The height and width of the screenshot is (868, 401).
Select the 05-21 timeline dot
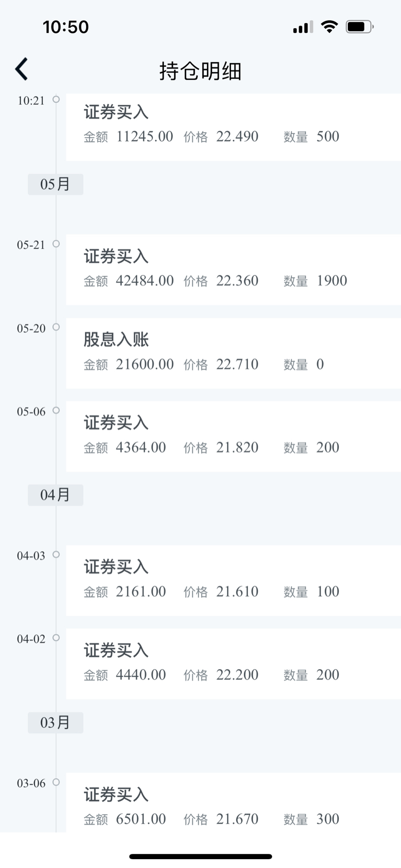(56, 244)
